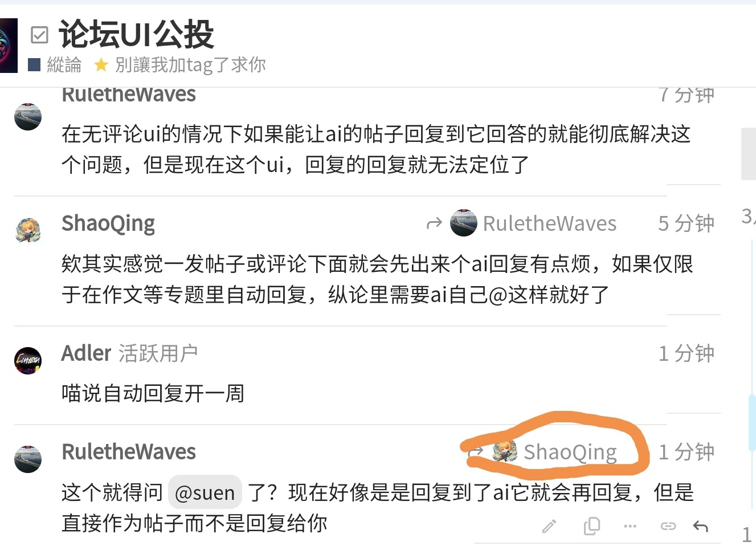The height and width of the screenshot is (550, 756).
Task: Copy post link with the chain icon
Action: coord(668,526)
